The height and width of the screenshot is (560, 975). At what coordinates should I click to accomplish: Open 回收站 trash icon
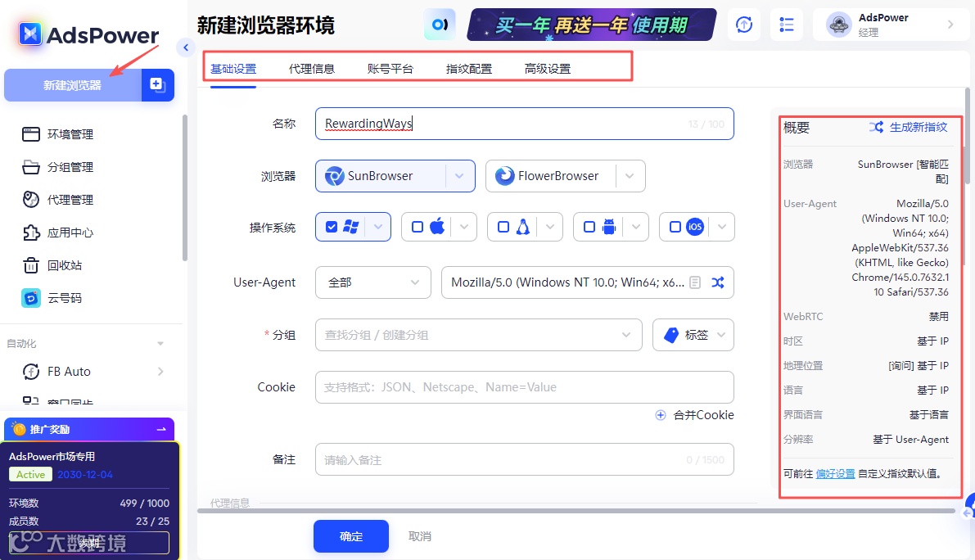[x=31, y=265]
